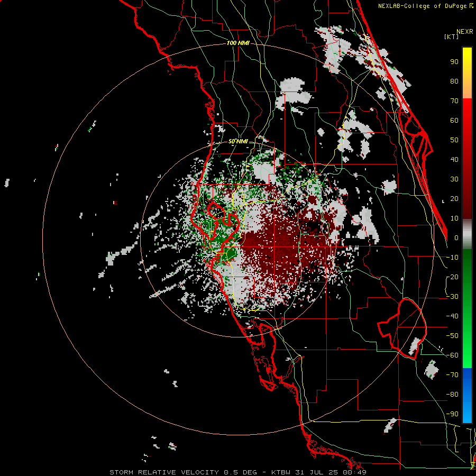Viewport: 476px width, 476px height.
Task: Click the 30 knot scale label
Action: pyautogui.click(x=454, y=179)
